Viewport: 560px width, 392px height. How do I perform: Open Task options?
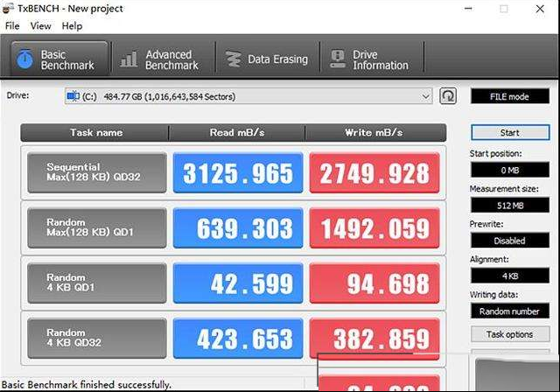click(510, 334)
